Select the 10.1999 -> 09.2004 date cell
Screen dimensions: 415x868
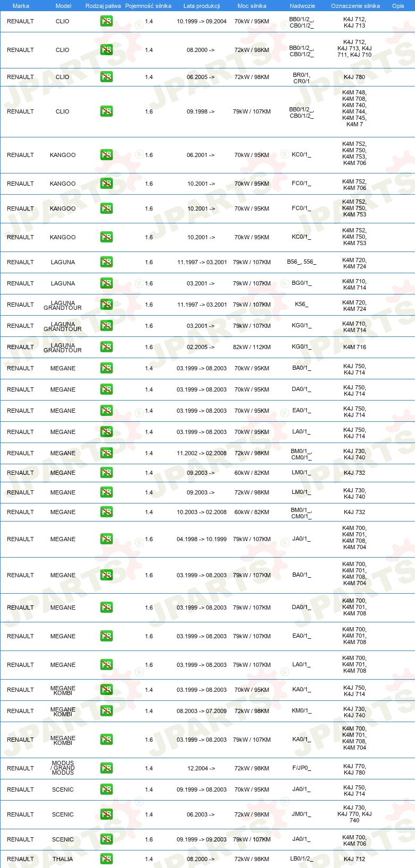click(202, 22)
